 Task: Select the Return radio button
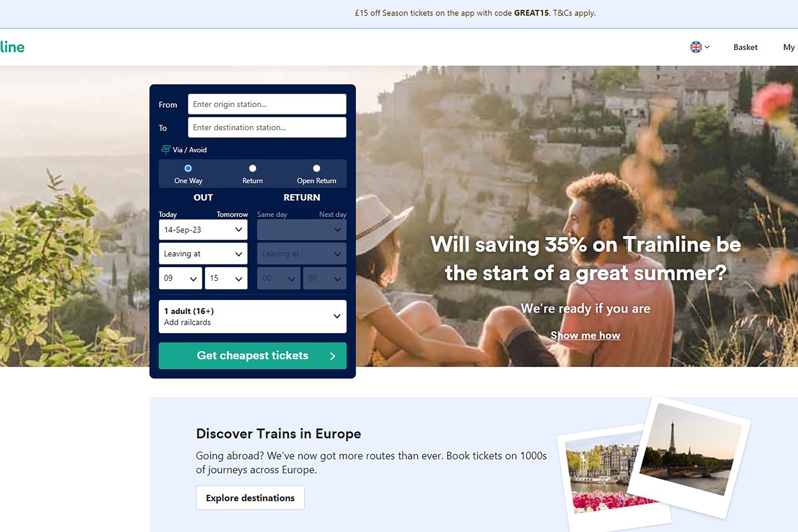pos(252,168)
